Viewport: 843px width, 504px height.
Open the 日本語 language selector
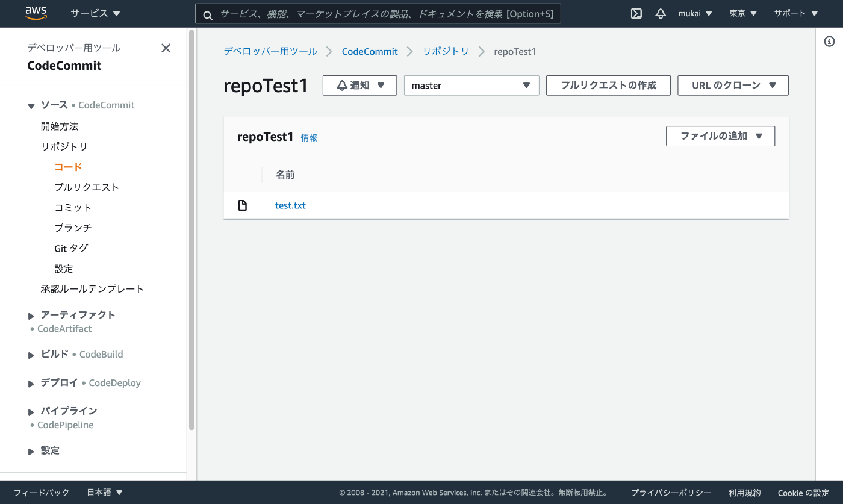coord(105,493)
